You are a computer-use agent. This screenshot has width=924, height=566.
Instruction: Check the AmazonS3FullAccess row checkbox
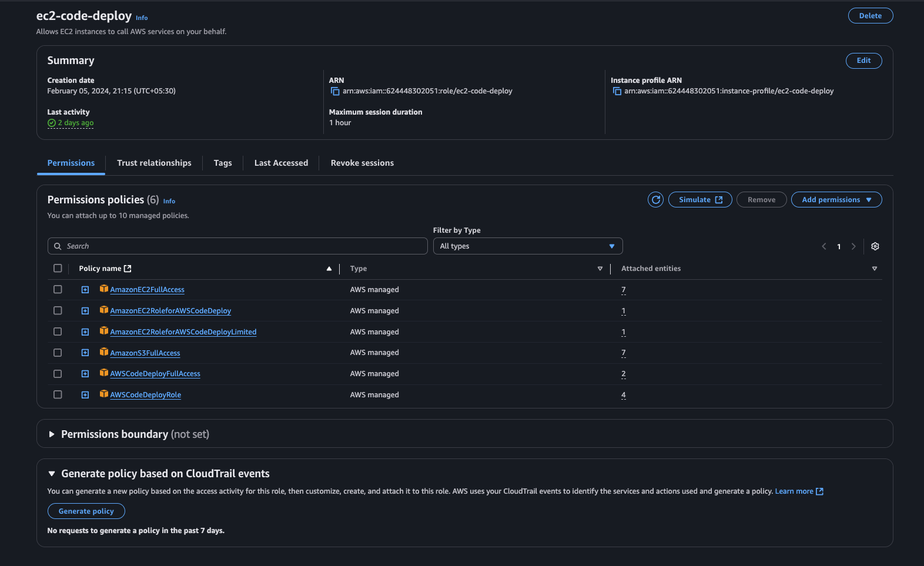click(x=58, y=353)
